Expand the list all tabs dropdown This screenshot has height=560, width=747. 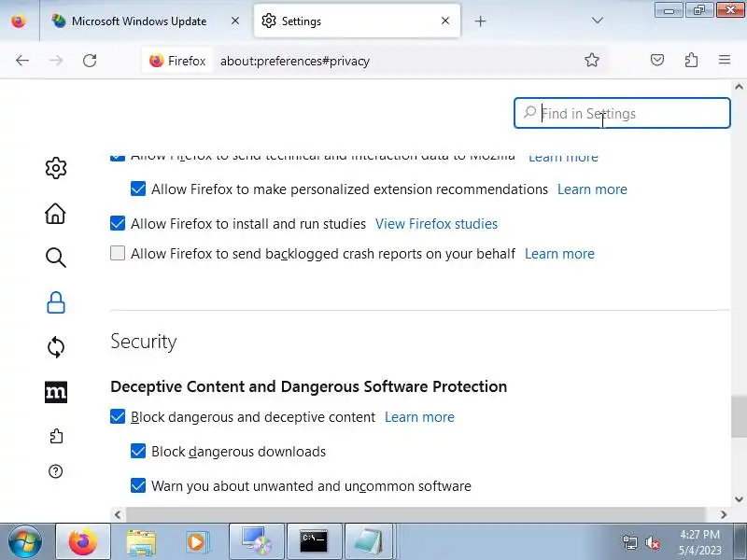tap(597, 21)
